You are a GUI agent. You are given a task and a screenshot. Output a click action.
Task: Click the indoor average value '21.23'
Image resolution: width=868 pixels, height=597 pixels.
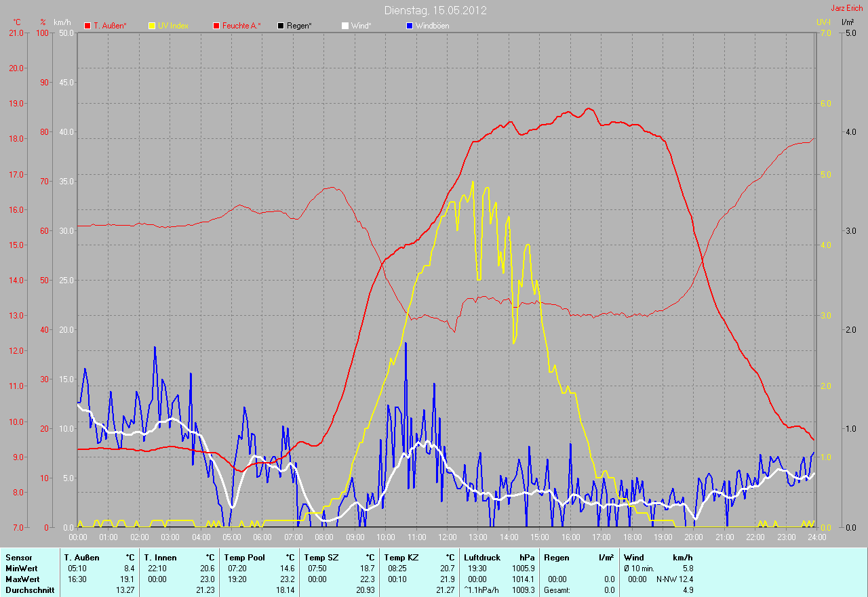[x=205, y=590]
